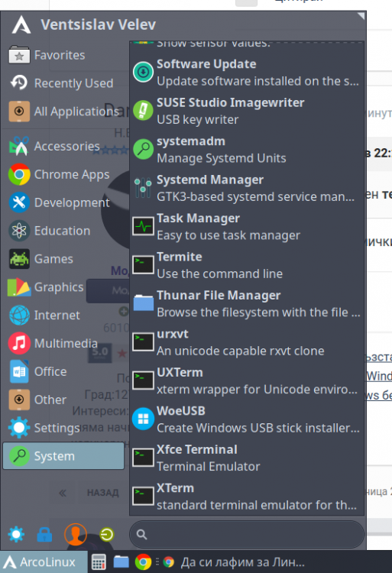Click the orange switch user icon

(x=76, y=534)
